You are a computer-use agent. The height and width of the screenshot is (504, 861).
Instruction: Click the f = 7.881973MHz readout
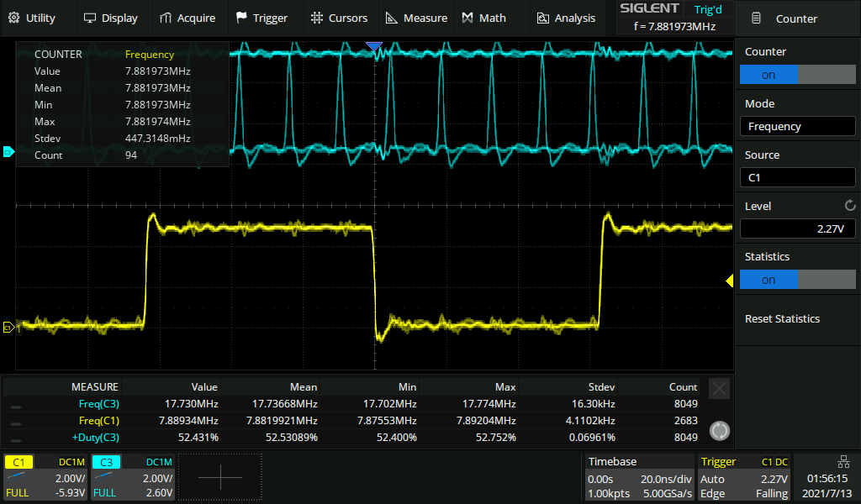(674, 26)
